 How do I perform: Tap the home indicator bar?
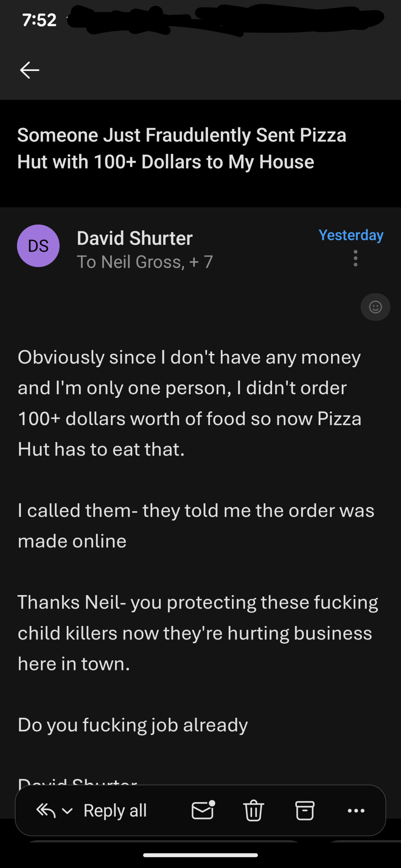tap(200, 855)
